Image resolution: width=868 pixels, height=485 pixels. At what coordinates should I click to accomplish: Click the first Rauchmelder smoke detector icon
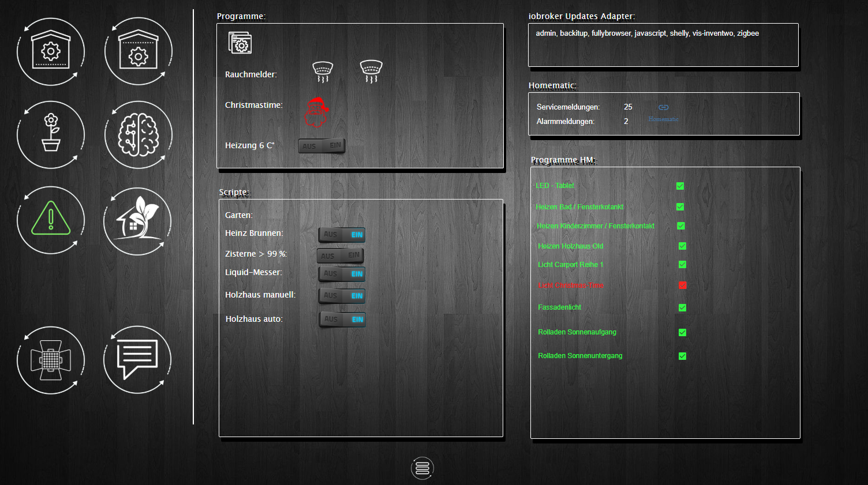click(x=323, y=72)
